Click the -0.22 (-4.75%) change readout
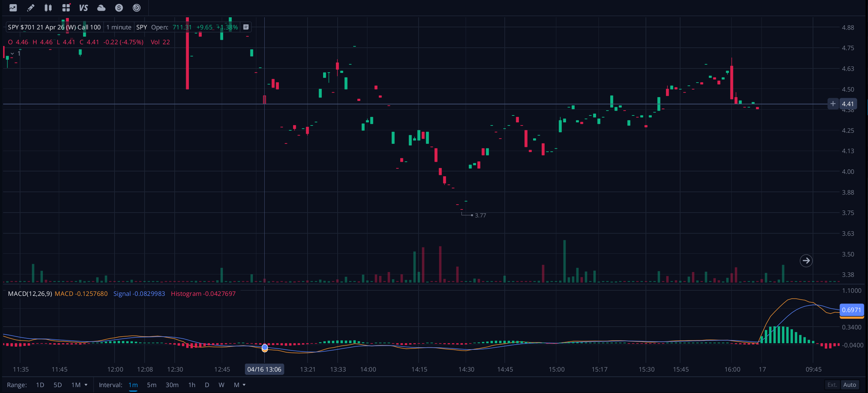This screenshot has width=868, height=393. [123, 42]
